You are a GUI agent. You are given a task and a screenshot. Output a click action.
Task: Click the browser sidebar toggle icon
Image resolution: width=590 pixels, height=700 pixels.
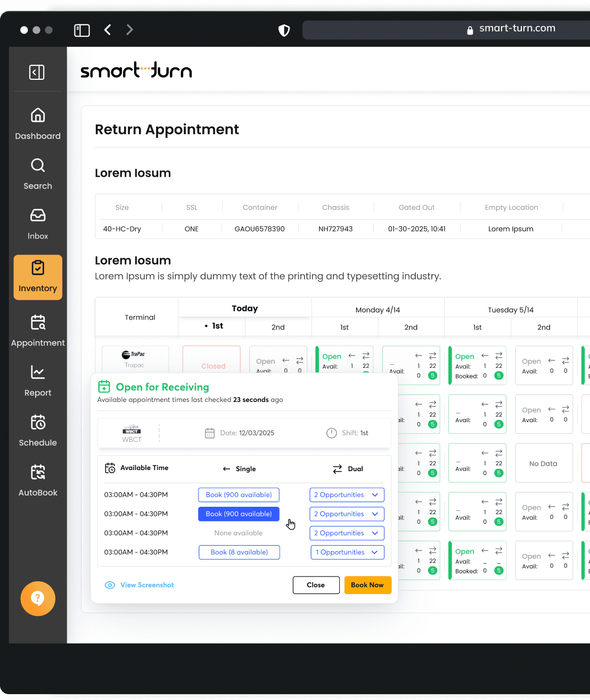(82, 30)
